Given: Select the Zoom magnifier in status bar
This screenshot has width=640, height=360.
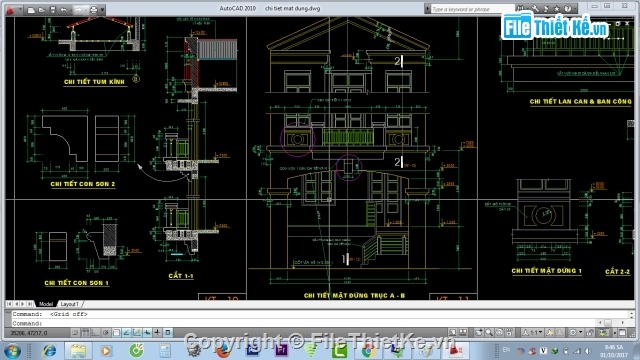Looking at the screenshot, I should tap(489, 333).
